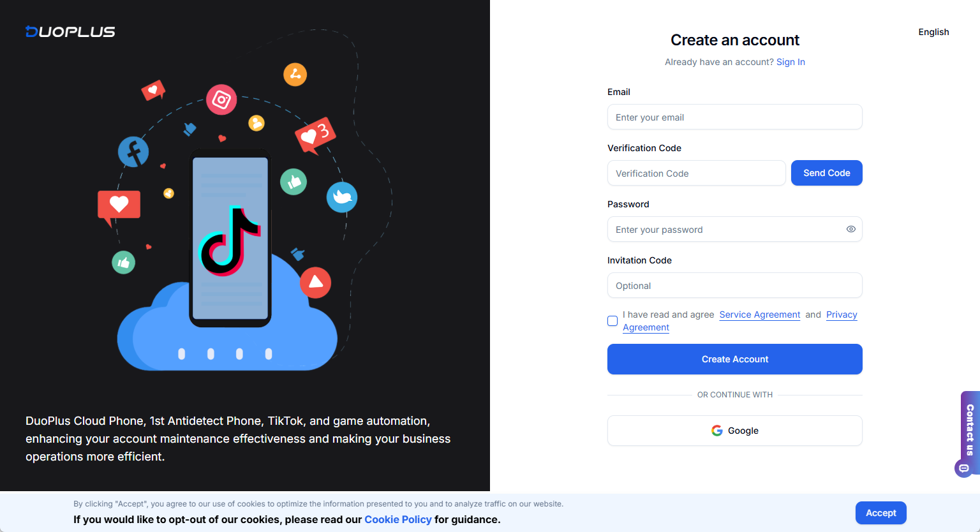980x532 pixels.
Task: Focus the email input field
Action: (x=735, y=117)
